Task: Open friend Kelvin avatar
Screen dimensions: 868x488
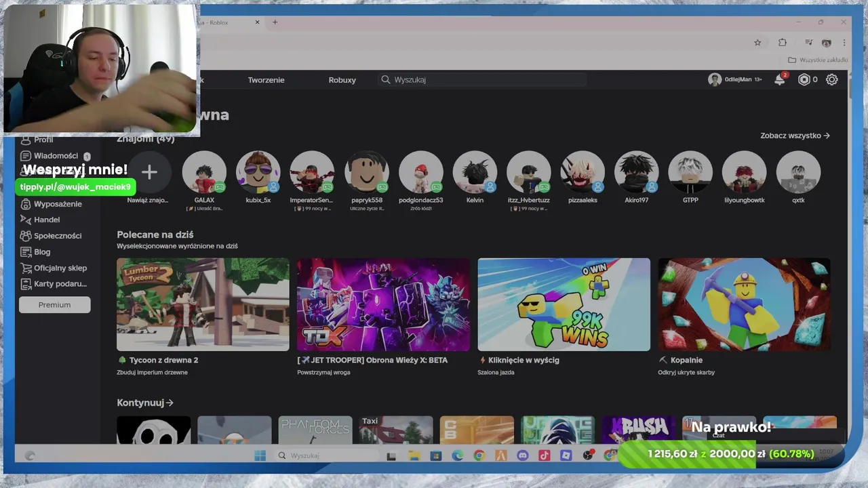Action: pyautogui.click(x=475, y=172)
